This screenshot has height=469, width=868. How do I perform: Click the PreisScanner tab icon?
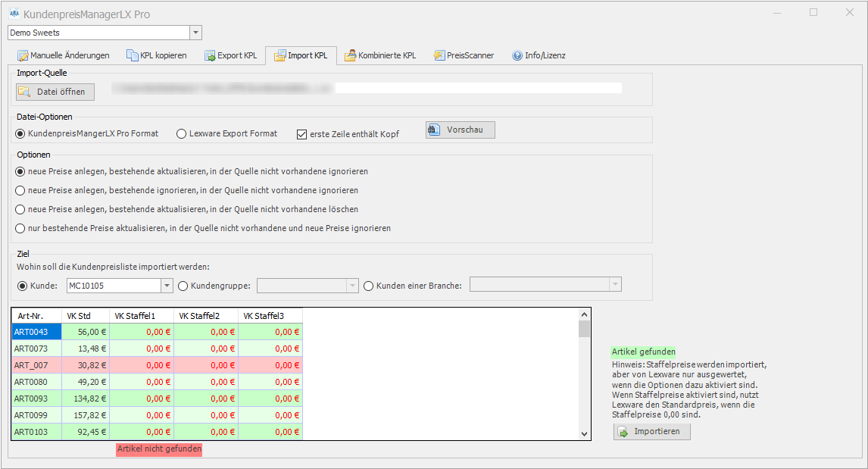pyautogui.click(x=439, y=55)
